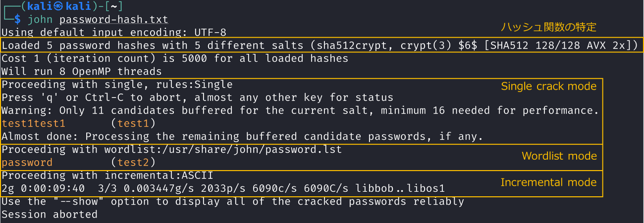Click the '(test2)' username text
The width and height of the screenshot is (644, 223).
click(133, 162)
